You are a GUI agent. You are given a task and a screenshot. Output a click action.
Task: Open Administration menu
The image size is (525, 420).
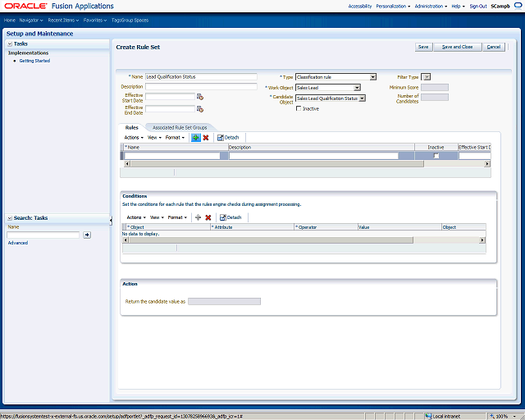(431, 6)
